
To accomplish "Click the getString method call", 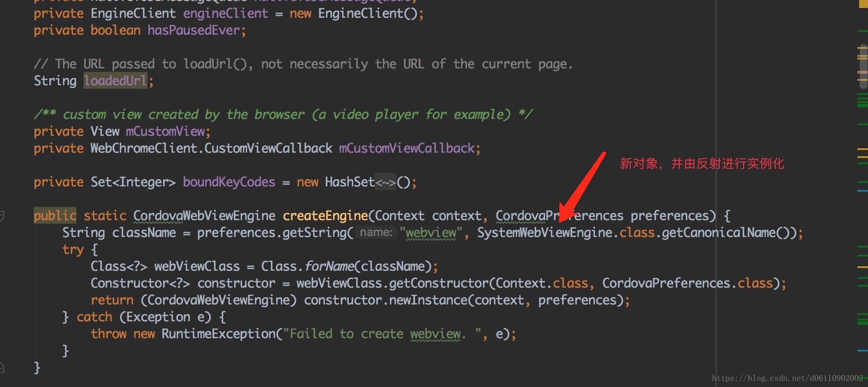I will [315, 233].
